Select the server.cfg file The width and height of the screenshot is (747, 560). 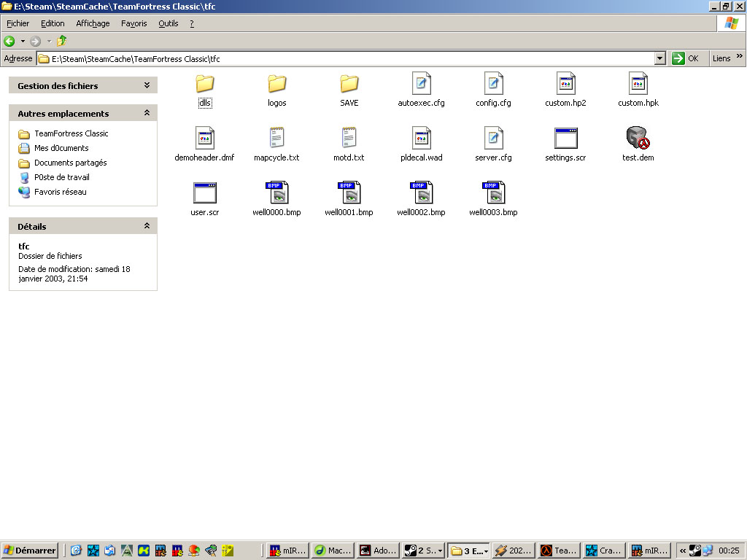point(494,144)
